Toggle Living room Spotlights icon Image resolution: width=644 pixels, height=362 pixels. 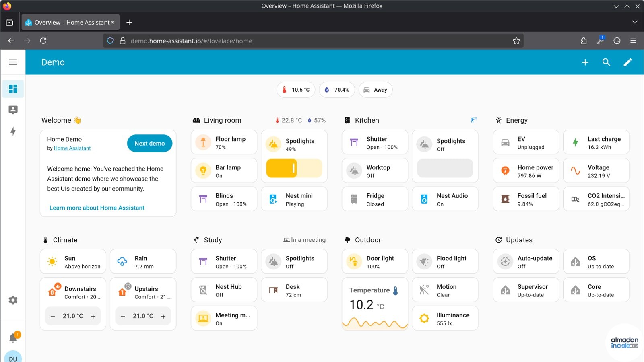(274, 144)
